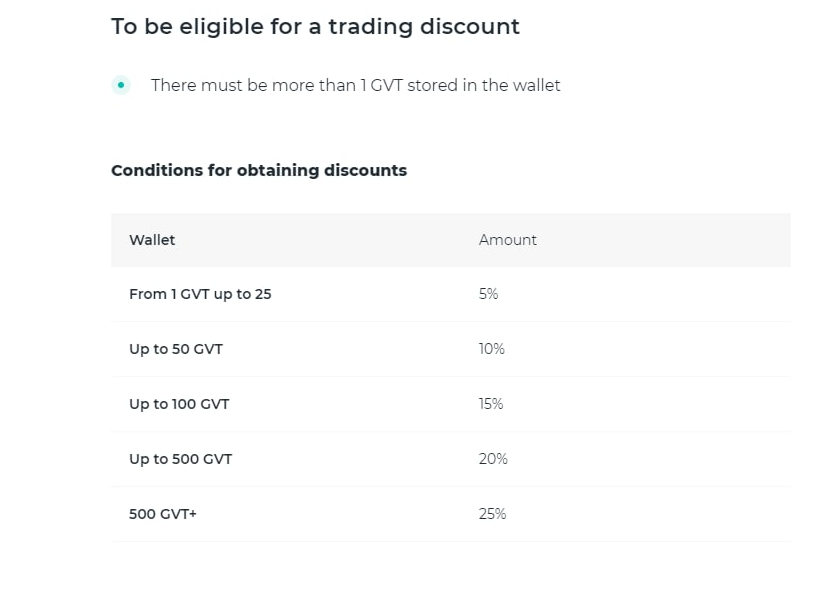Click the 20% discount amount
The width and height of the screenshot is (825, 598).
[x=493, y=459]
